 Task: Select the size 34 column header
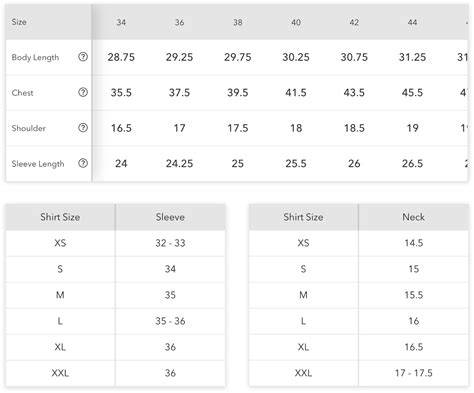121,22
